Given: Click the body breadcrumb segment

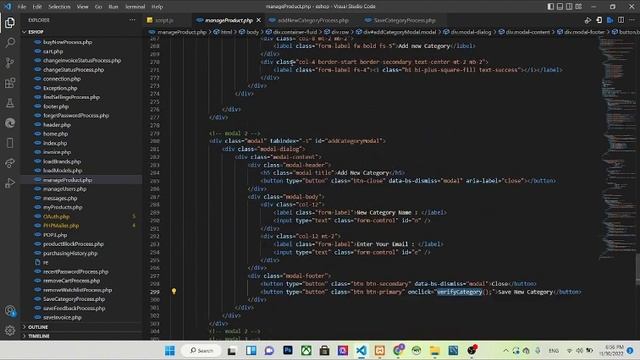Looking at the screenshot, I should [252, 32].
